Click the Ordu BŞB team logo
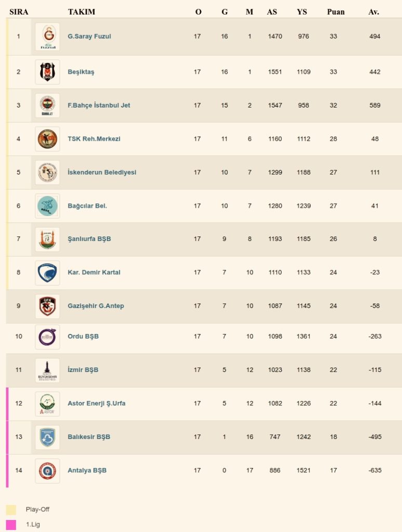 point(47,337)
